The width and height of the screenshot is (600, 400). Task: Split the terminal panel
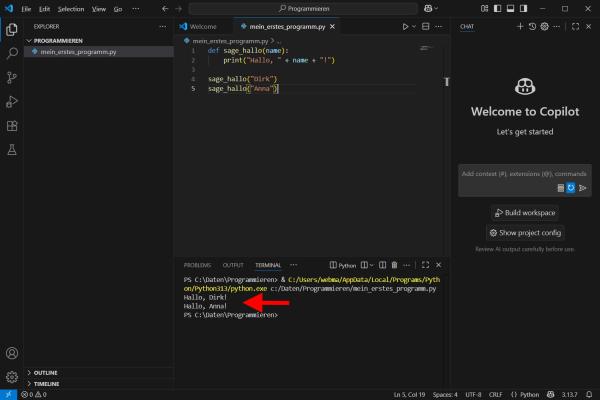[x=382, y=265]
